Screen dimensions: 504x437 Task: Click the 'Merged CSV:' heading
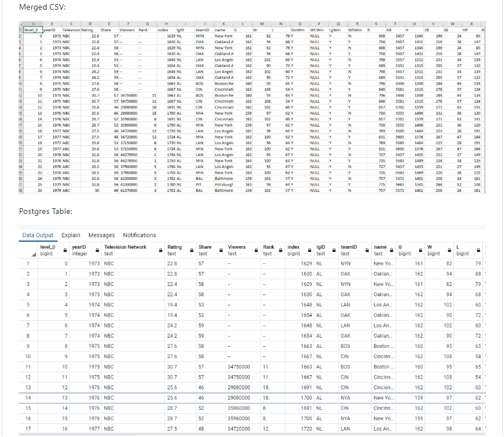pos(43,7)
